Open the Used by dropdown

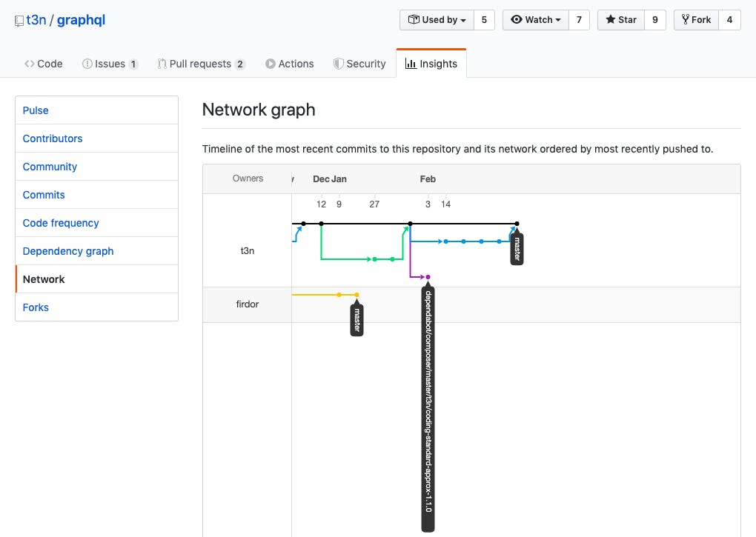(437, 20)
